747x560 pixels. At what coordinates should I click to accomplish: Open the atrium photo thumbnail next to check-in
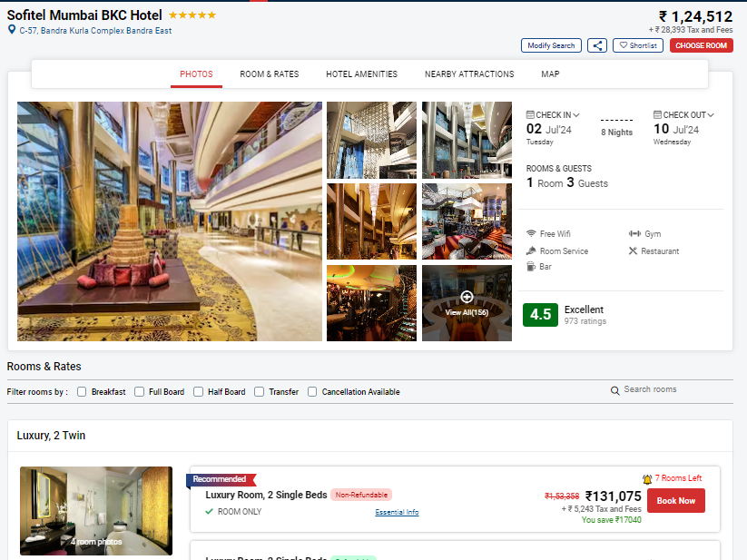[x=467, y=140]
